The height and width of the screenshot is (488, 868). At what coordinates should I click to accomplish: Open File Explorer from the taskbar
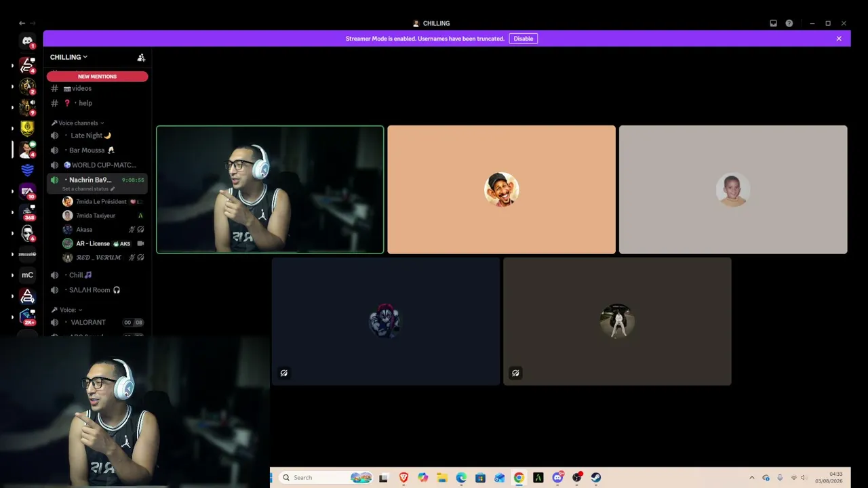441,478
